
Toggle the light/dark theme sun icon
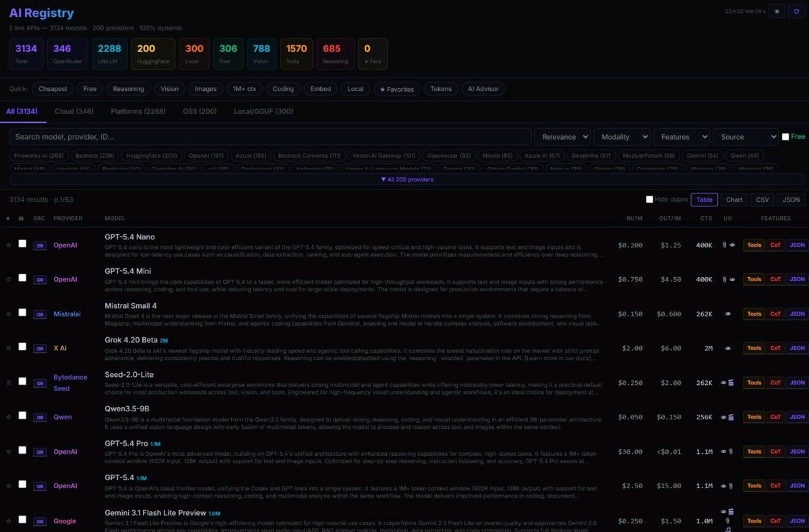pyautogui.click(x=777, y=11)
